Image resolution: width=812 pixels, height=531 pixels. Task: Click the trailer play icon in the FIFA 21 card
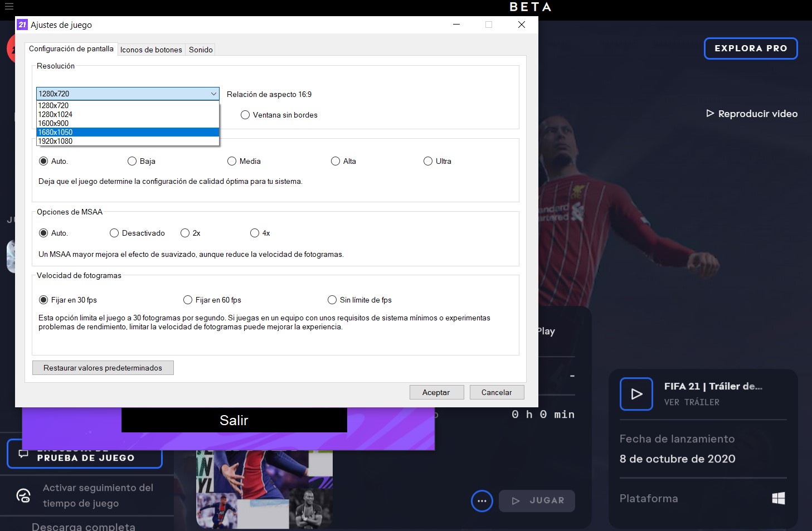click(636, 394)
